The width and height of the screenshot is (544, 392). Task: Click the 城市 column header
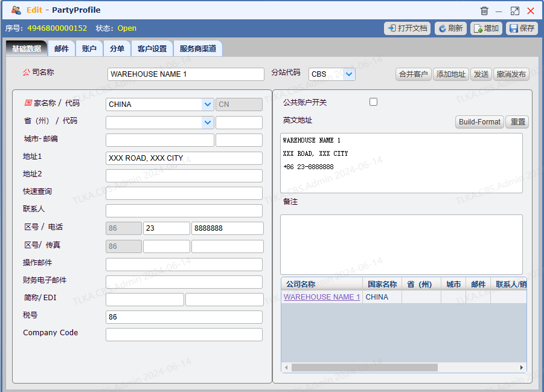click(x=453, y=284)
